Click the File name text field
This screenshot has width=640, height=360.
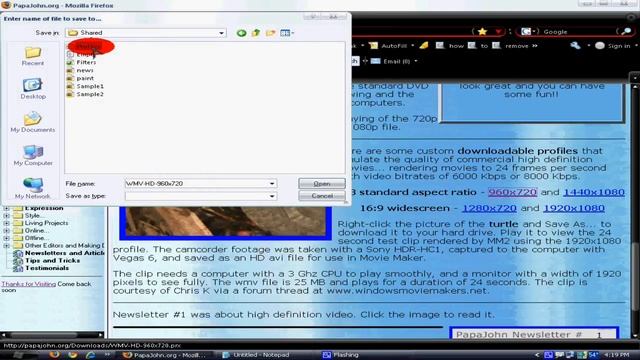tap(196, 184)
